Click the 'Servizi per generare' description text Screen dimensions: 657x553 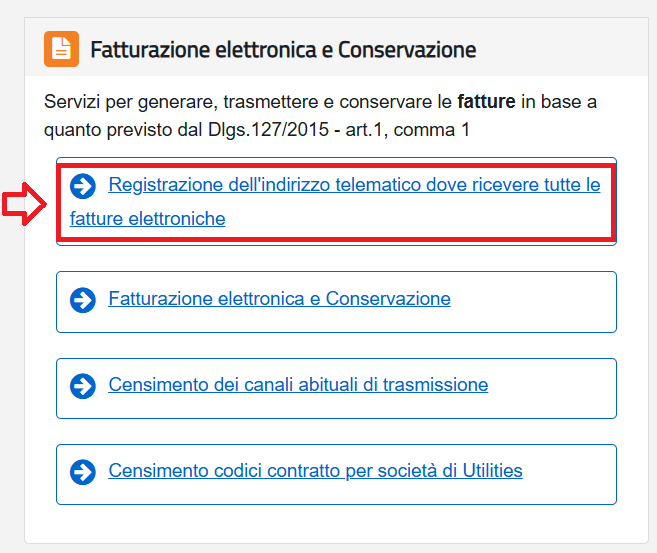[130, 102]
